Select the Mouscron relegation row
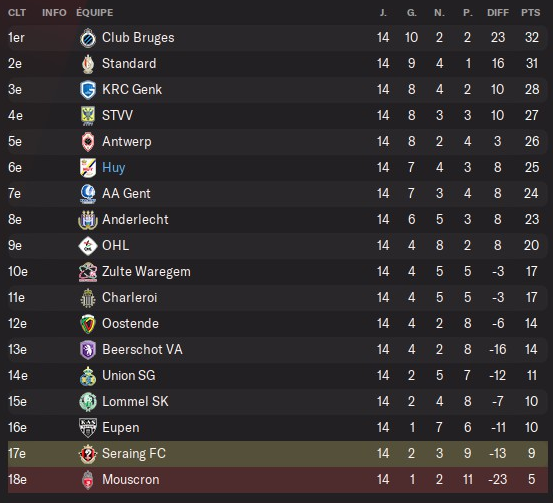This screenshot has height=503, width=553. [278, 480]
